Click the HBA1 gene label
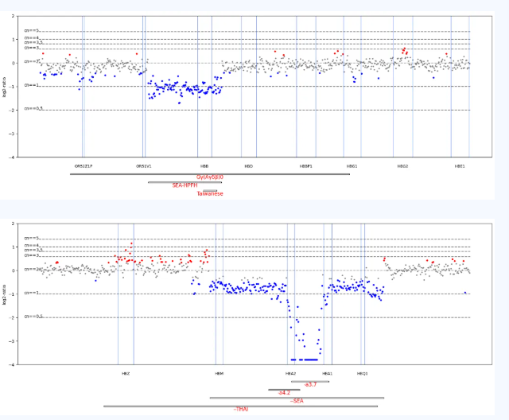 [328, 373]
